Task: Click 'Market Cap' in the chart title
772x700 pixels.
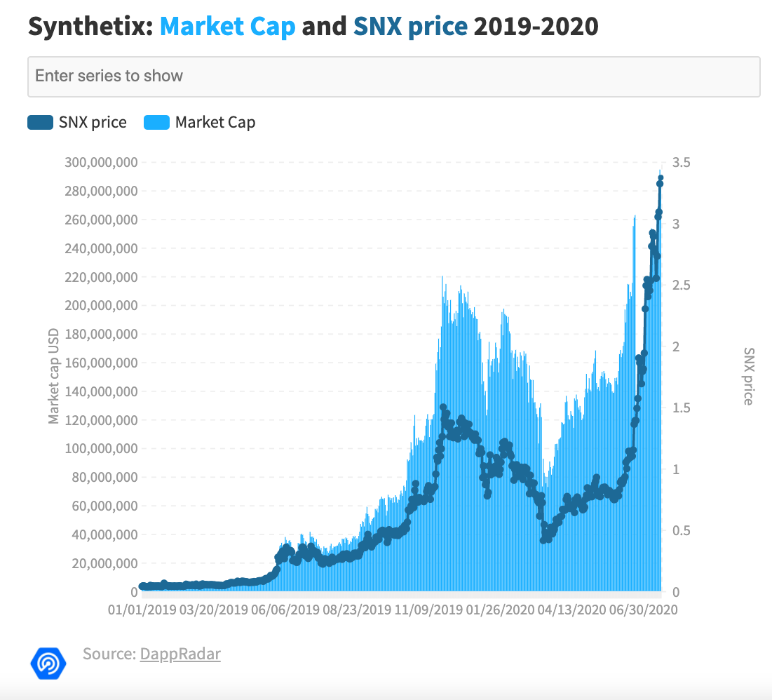Action: click(x=227, y=26)
